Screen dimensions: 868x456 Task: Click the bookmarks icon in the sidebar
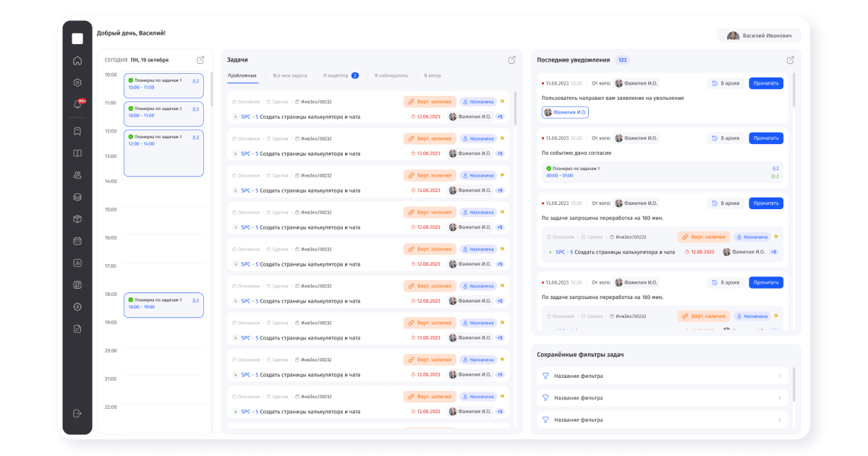[x=77, y=131]
